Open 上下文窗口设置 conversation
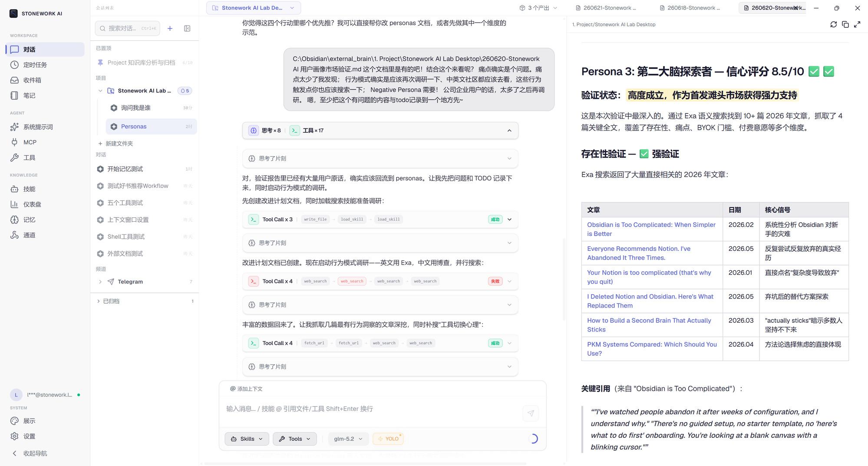Image resolution: width=868 pixels, height=466 pixels. 145,220
